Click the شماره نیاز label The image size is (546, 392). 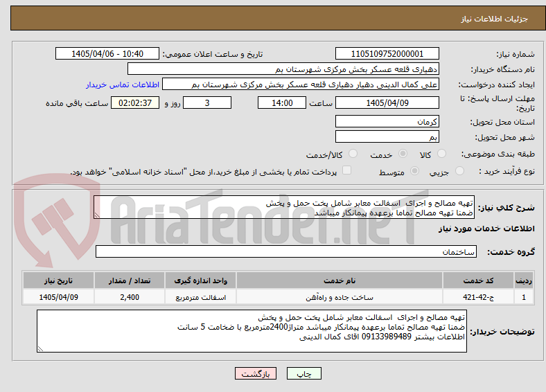[516, 54]
